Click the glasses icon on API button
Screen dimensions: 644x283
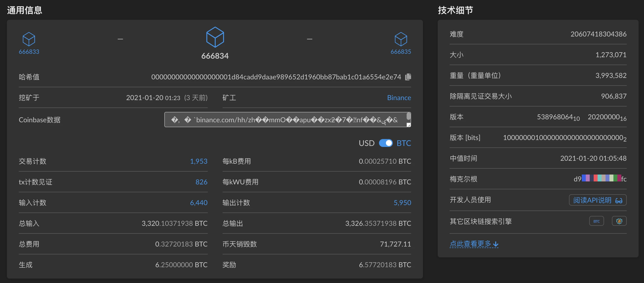click(619, 200)
